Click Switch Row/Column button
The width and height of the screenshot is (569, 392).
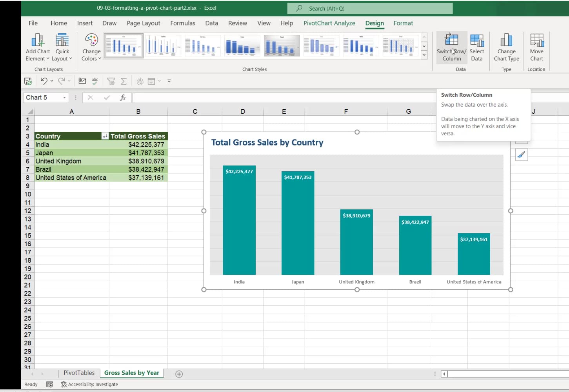pyautogui.click(x=452, y=47)
